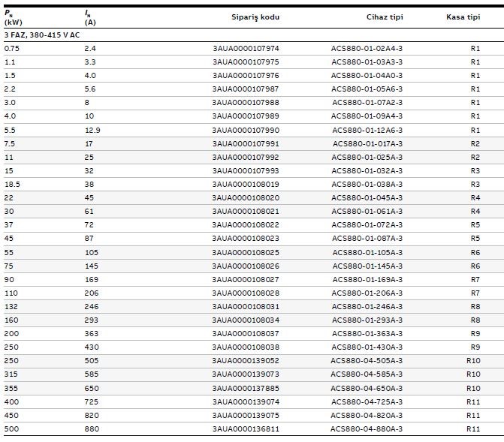Screen dimensions: 504x442
Task: Click order code 3AUA0000108031
Action: [246, 306]
